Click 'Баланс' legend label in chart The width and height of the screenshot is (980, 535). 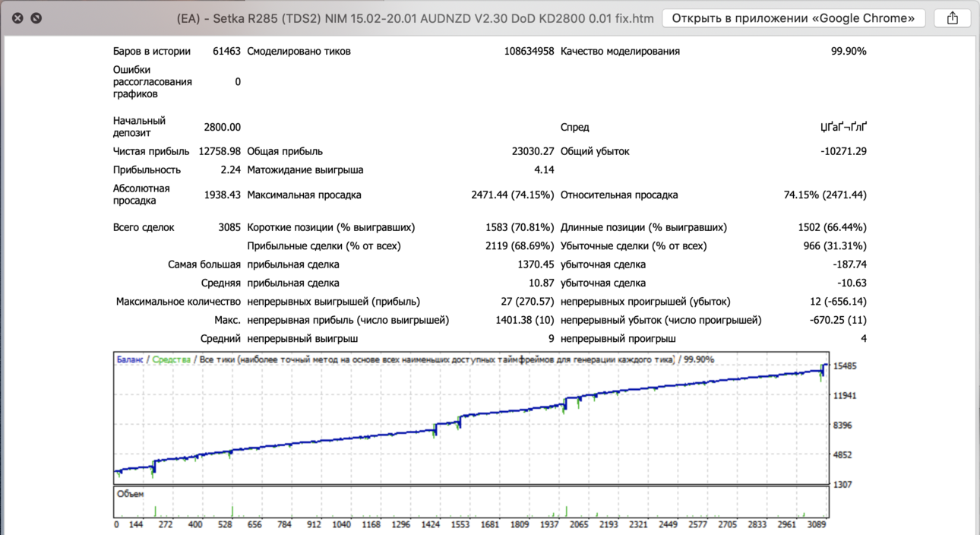(130, 359)
